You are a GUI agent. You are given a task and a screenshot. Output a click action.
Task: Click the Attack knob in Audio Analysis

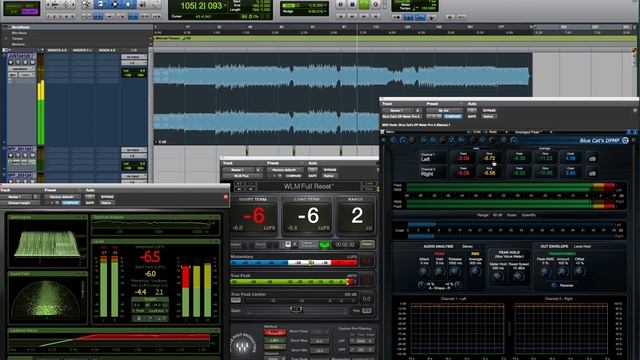click(x=423, y=271)
